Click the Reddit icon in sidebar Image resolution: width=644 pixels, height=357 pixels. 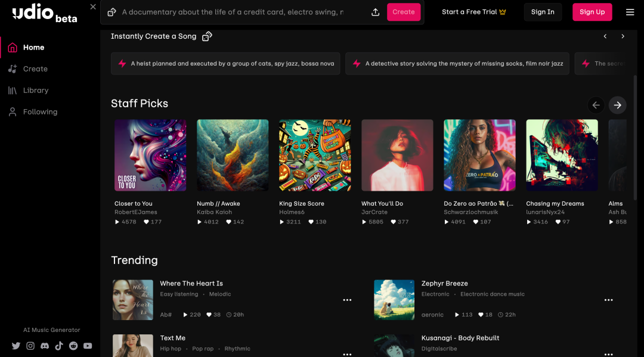tap(73, 346)
